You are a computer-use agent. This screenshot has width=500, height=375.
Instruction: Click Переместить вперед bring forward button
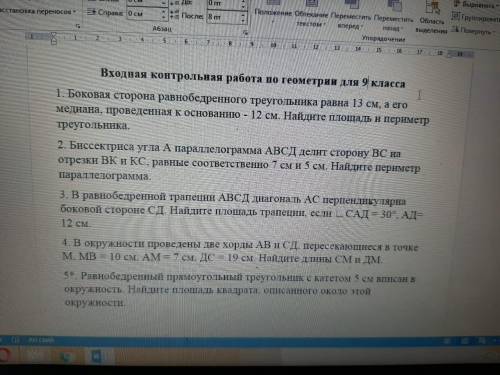pos(351,15)
